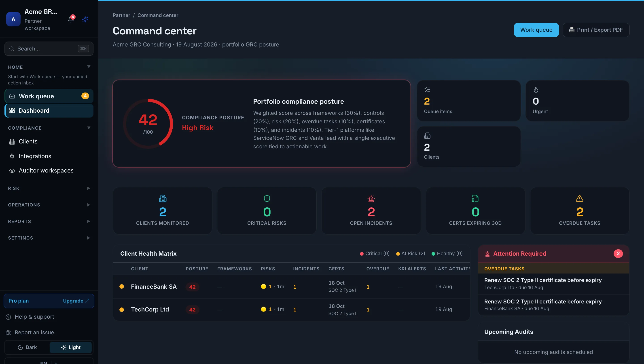This screenshot has height=364, width=644.
Task: Click the AI sparkle icon in header
Action: pos(85,19)
